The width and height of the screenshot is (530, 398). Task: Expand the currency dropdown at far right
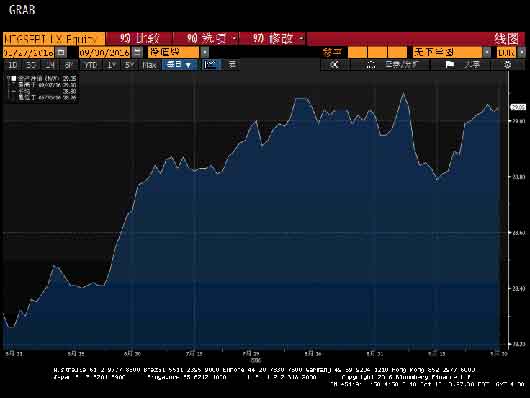(522, 52)
